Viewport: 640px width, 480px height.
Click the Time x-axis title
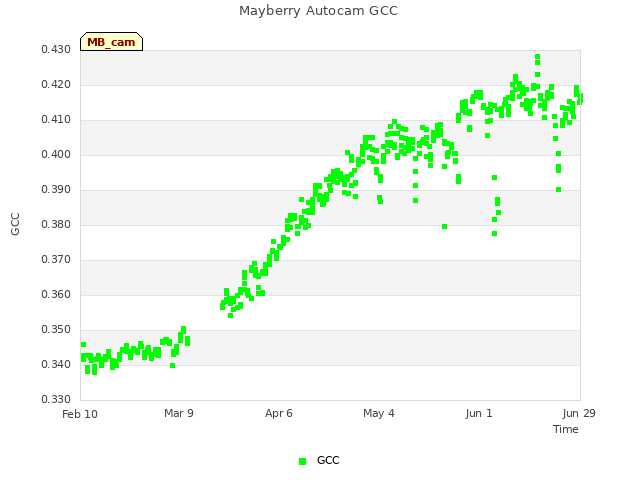(566, 429)
